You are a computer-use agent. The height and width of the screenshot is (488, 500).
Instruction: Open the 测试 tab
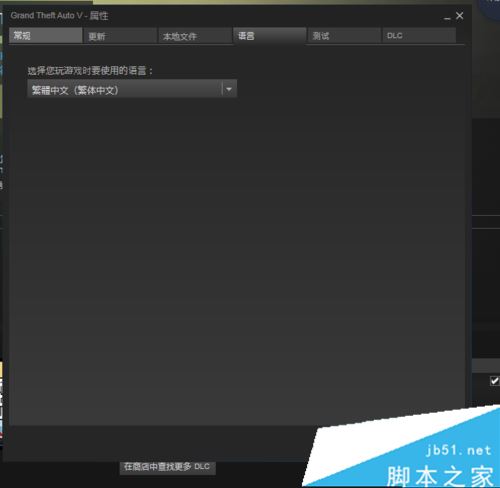[x=344, y=36]
